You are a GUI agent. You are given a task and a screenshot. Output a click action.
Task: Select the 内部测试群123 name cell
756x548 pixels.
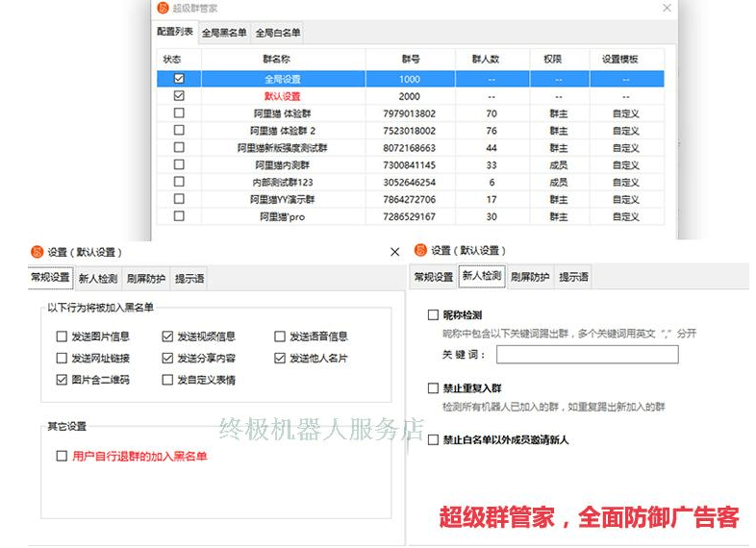[283, 182]
